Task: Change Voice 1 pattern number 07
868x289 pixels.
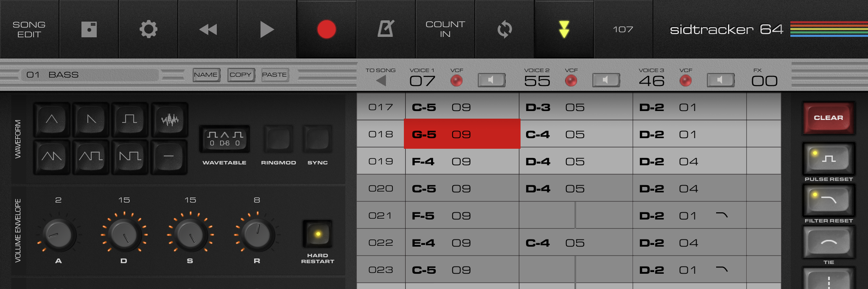Action: point(422,81)
